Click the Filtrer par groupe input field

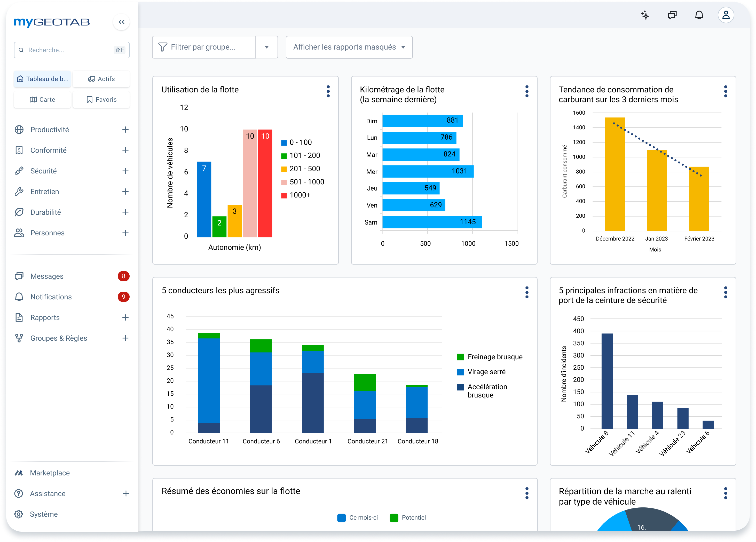(x=204, y=47)
